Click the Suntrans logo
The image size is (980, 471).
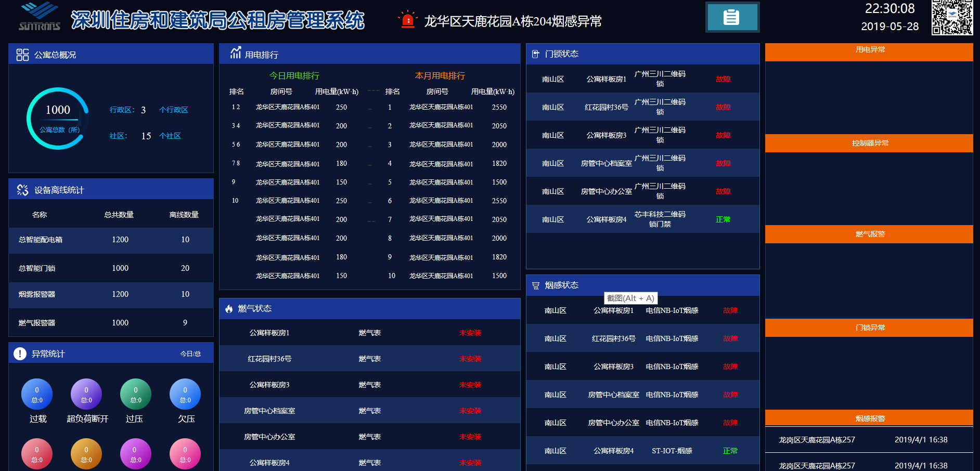point(40,17)
